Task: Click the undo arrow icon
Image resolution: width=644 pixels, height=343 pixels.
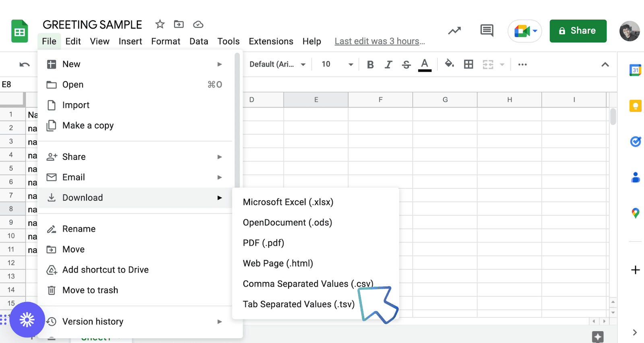Action: coord(25,64)
